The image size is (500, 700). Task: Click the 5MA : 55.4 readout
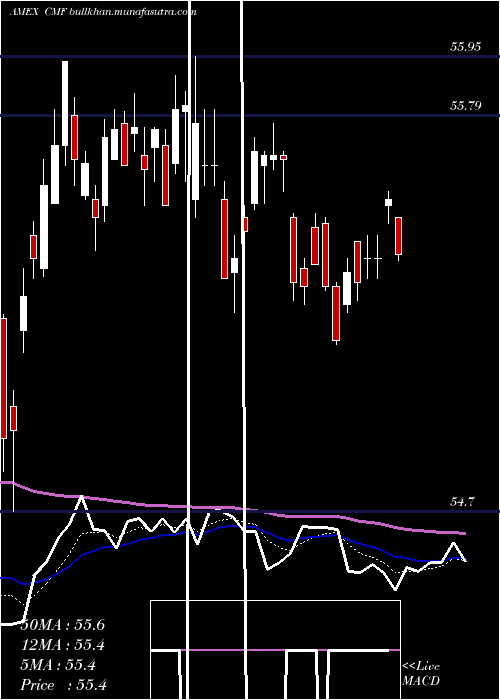click(58, 665)
